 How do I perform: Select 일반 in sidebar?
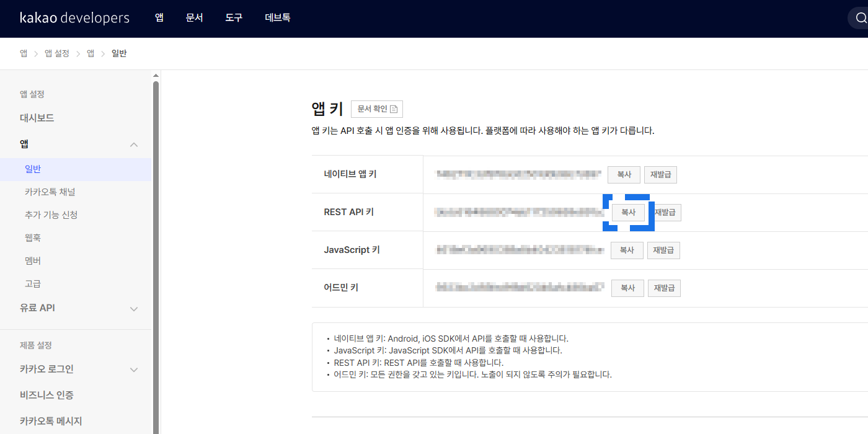click(x=76, y=169)
